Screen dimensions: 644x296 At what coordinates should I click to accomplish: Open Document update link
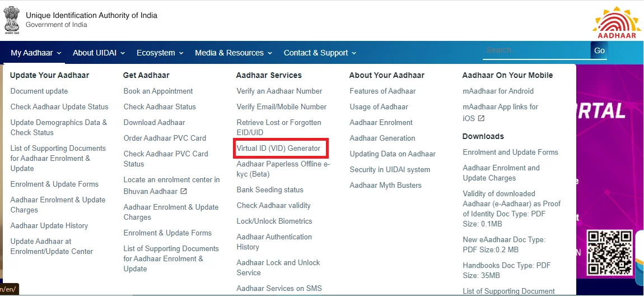pos(39,91)
